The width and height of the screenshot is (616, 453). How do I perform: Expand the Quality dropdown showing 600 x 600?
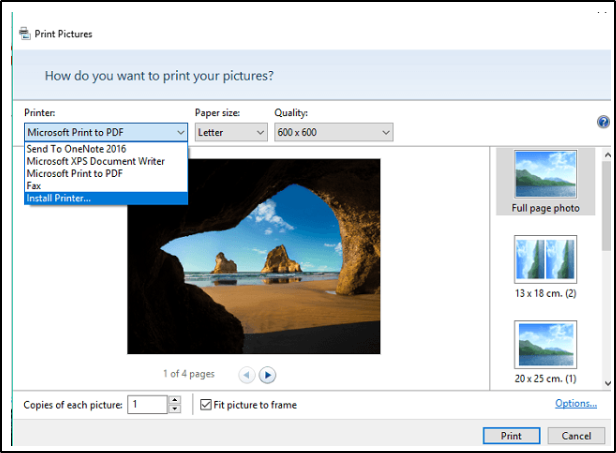334,132
